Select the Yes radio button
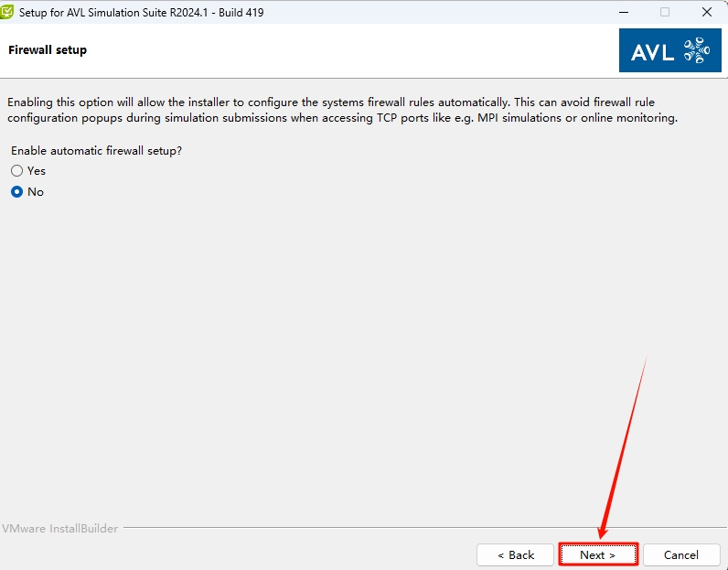 [16, 171]
